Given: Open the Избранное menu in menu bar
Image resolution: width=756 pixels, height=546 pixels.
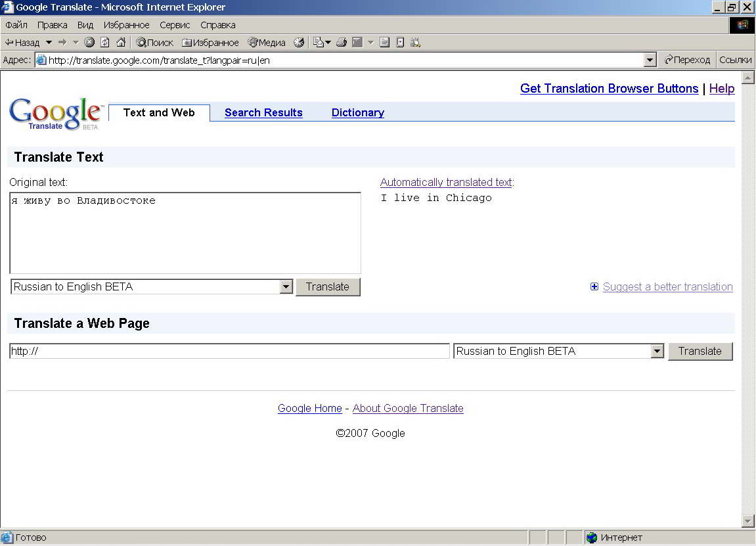Looking at the screenshot, I should tap(126, 25).
